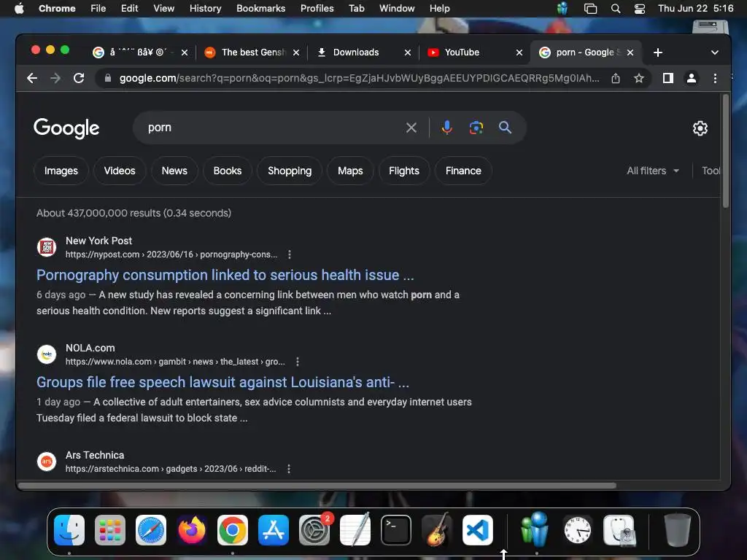The image size is (747, 560).
Task: Filter results by Maps
Action: pyautogui.click(x=350, y=171)
